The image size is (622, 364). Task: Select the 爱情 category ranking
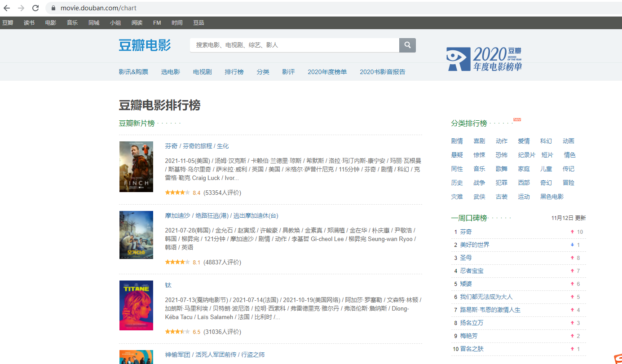coord(524,141)
